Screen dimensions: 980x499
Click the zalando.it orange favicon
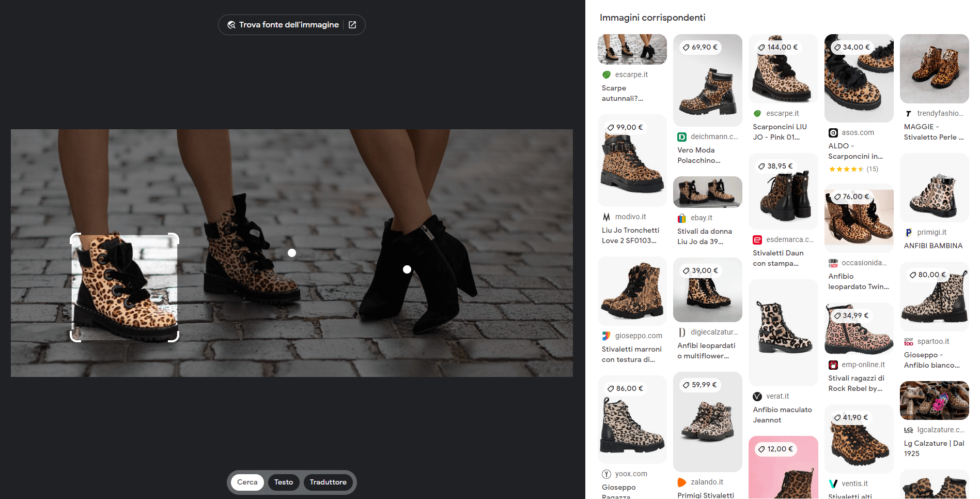pyautogui.click(x=682, y=482)
